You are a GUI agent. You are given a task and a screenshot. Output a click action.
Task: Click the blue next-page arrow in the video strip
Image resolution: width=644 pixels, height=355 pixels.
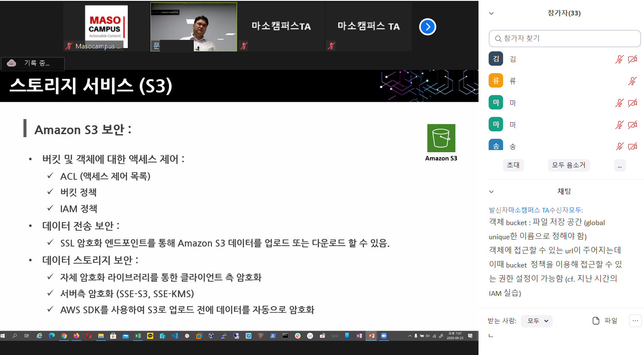pyautogui.click(x=427, y=27)
